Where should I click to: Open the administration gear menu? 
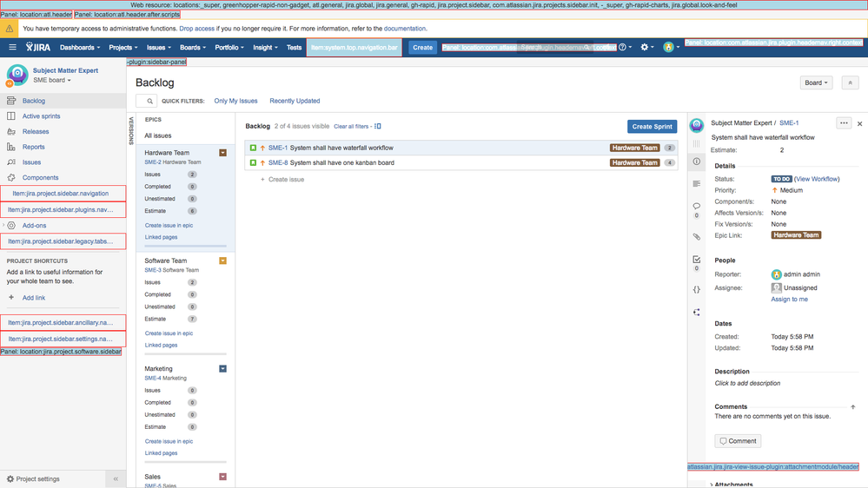[645, 48]
